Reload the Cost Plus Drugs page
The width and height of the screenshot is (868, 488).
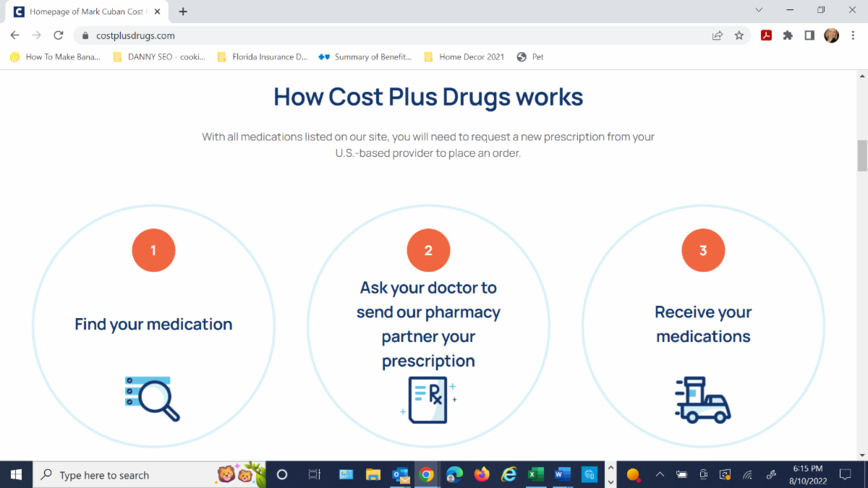[59, 35]
